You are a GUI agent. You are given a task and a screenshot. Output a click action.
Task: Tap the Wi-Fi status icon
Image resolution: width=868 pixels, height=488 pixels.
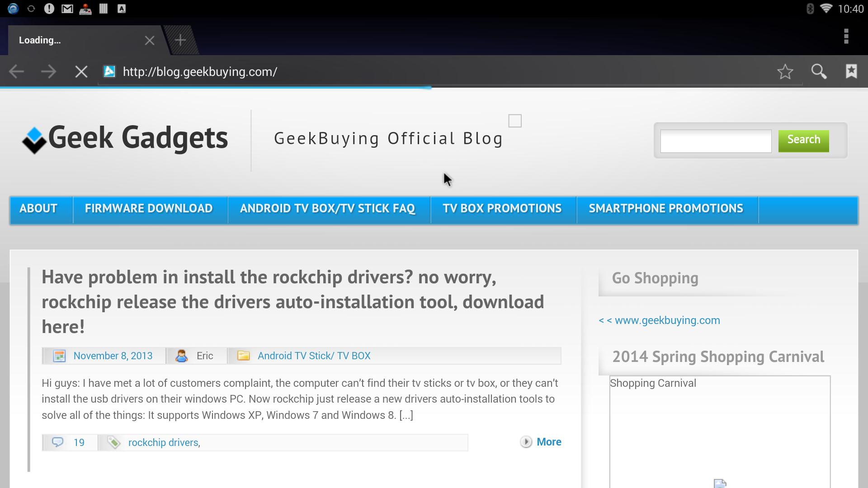point(826,9)
